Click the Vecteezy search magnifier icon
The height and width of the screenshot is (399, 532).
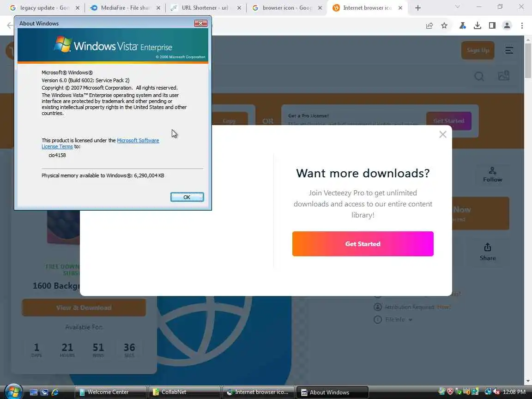[x=479, y=76]
